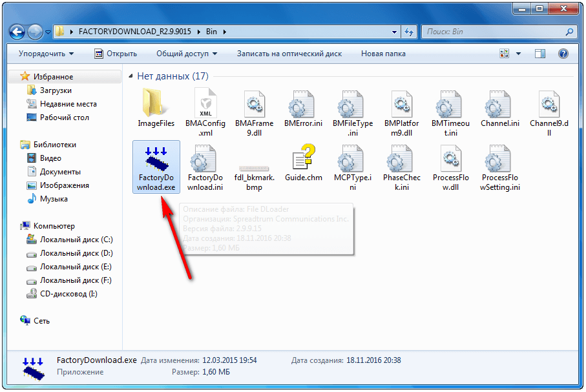Click the Открыть toolbar button

pos(115,54)
